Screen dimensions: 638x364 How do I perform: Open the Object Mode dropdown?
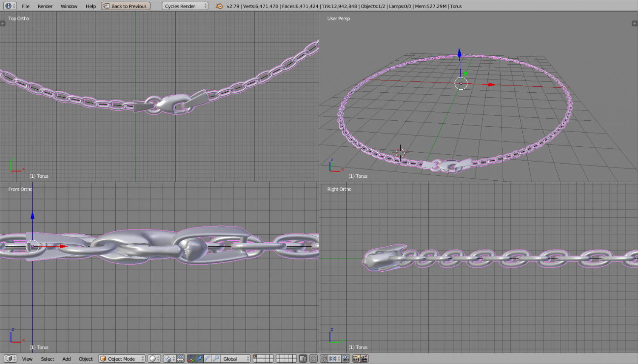(x=121, y=358)
